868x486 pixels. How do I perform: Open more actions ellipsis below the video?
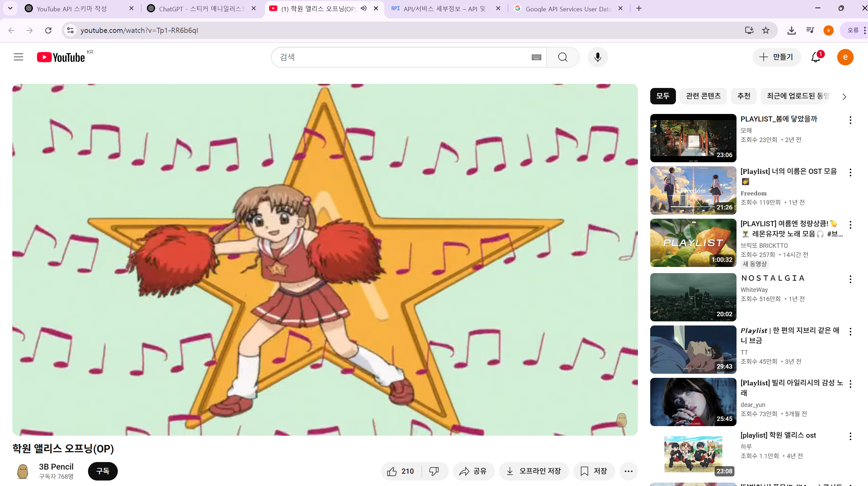[x=628, y=471]
